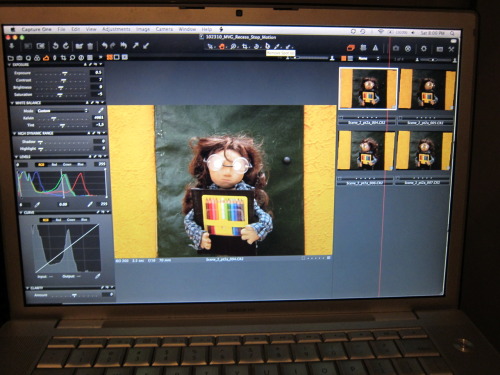This screenshot has height=375, width=500.
Task: Click the Contrast slider handle
Action: click(63, 80)
